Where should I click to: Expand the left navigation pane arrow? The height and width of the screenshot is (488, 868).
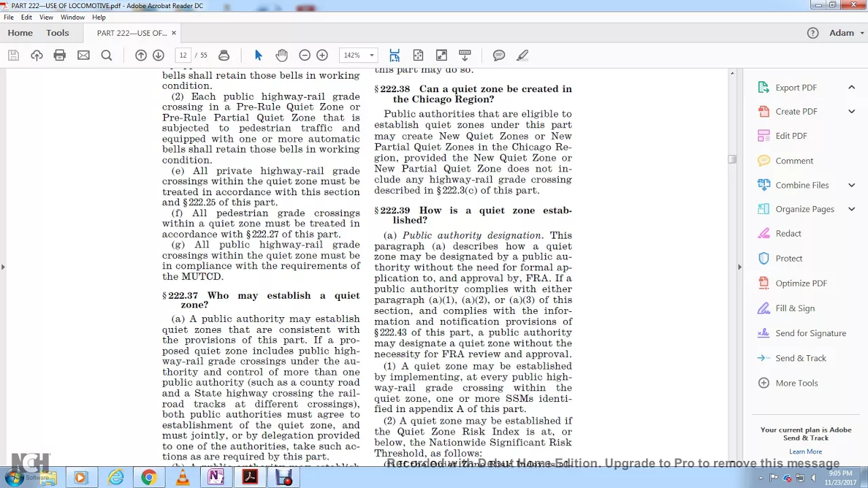3,267
